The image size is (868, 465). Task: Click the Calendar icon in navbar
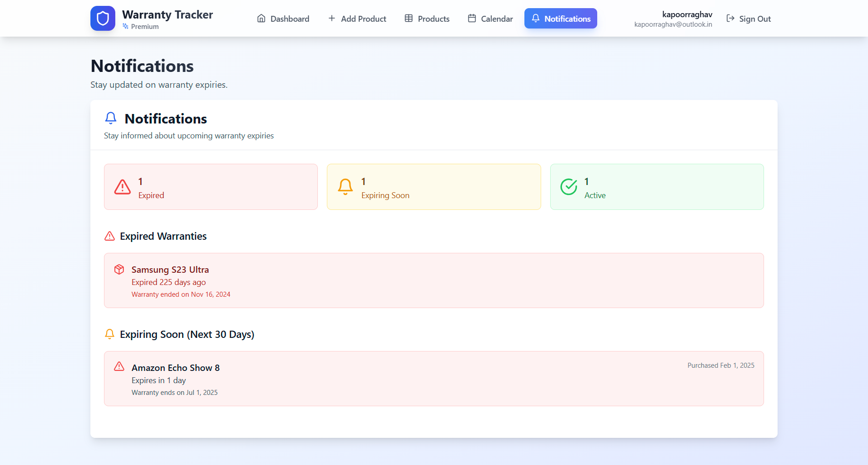click(472, 19)
